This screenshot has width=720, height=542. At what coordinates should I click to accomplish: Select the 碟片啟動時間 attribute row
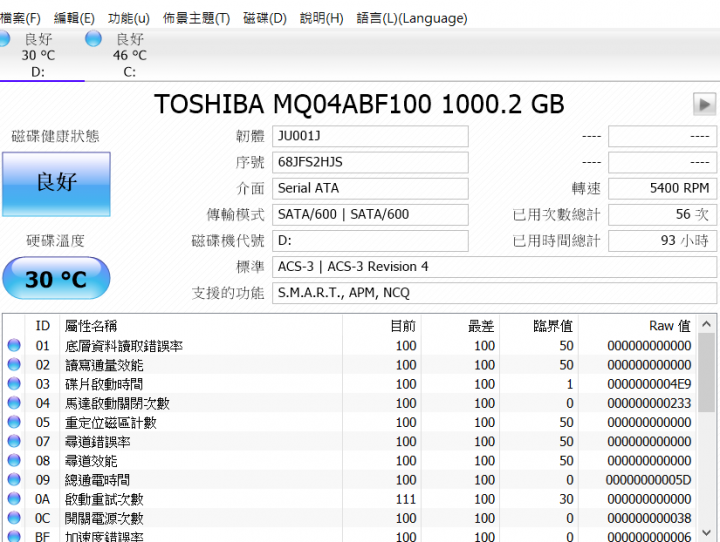point(350,384)
